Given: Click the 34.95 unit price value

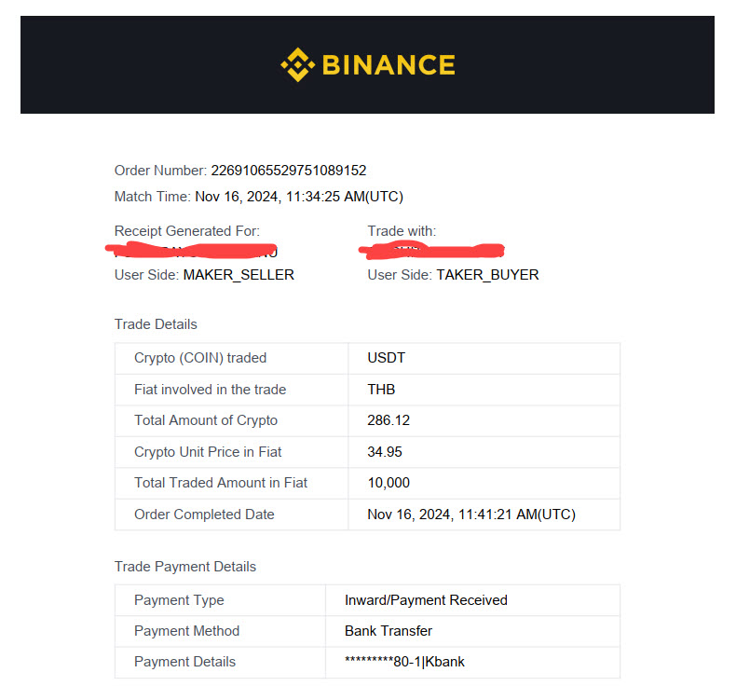Looking at the screenshot, I should click(x=385, y=452).
